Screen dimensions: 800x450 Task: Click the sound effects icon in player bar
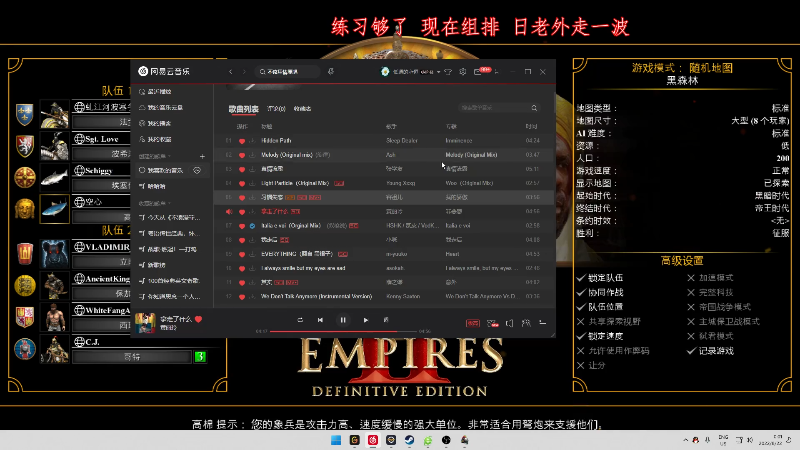pyautogui.click(x=492, y=323)
